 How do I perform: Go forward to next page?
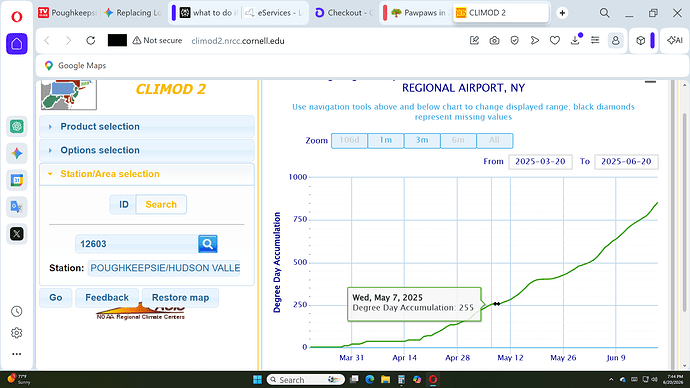68,40
